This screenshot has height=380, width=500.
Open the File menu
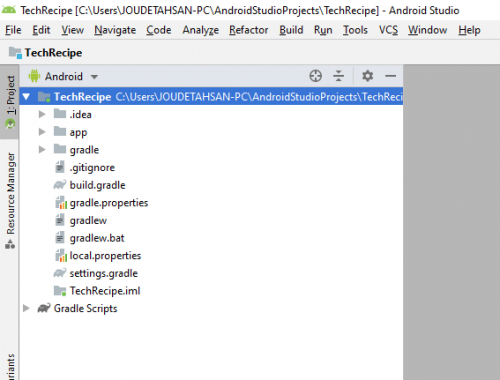[13, 30]
